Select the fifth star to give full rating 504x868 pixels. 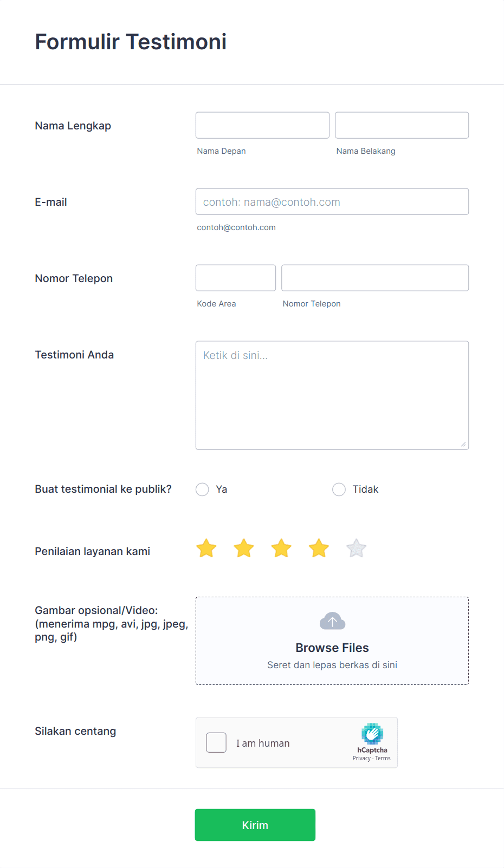tap(356, 548)
